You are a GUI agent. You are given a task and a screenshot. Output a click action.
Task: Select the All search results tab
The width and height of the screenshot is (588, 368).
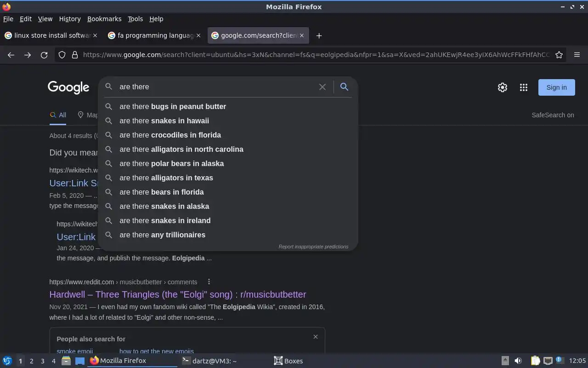58,115
